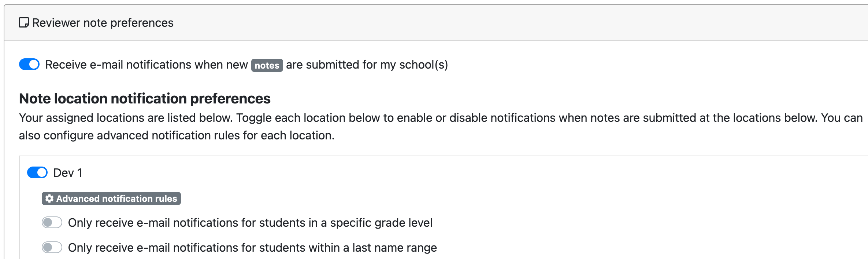The width and height of the screenshot is (868, 259).
Task: Click the gray notes badge
Action: 267,65
